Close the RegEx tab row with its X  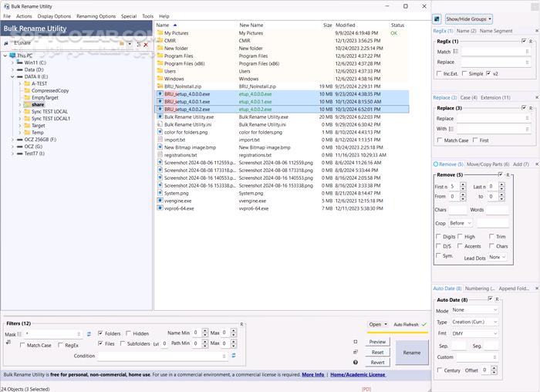537,31
